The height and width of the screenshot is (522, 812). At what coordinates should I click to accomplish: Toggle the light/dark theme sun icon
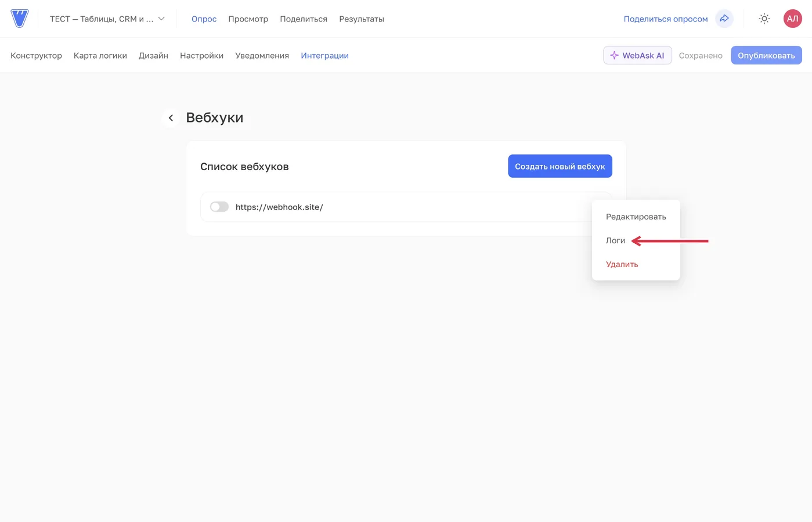(764, 19)
